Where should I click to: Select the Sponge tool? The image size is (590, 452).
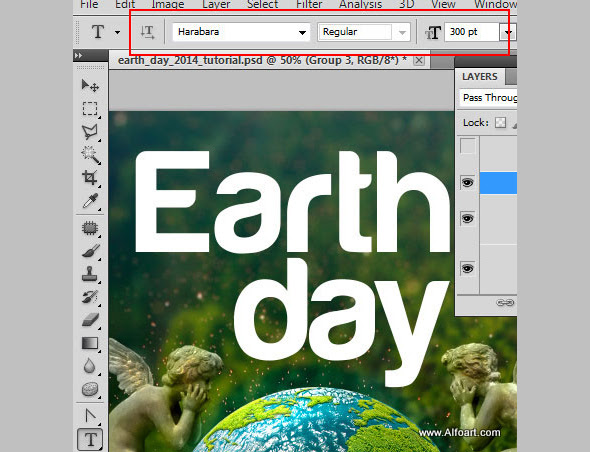pos(90,389)
